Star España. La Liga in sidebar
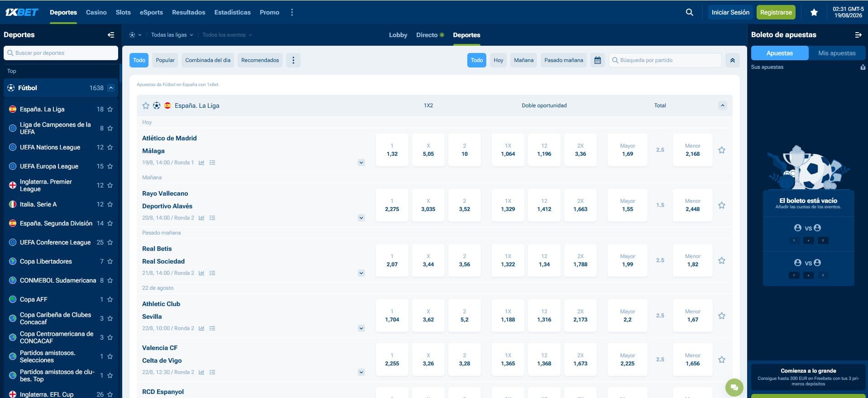 110,109
